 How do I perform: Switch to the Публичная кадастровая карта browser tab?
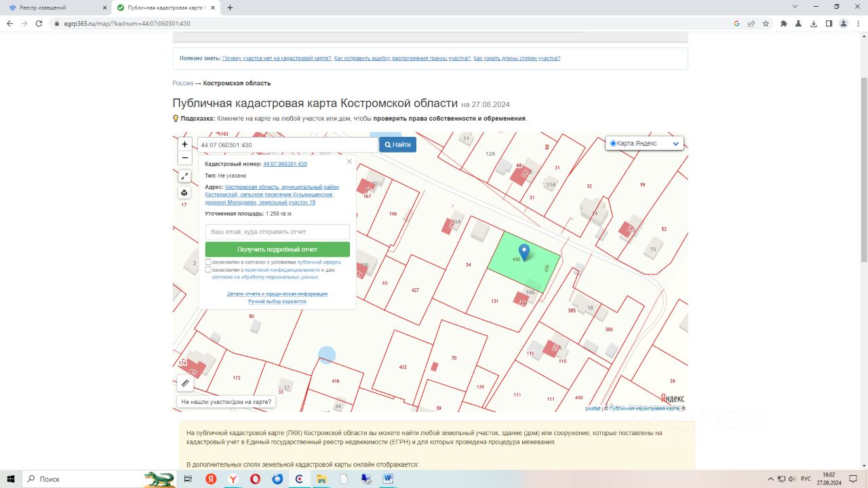pos(166,7)
